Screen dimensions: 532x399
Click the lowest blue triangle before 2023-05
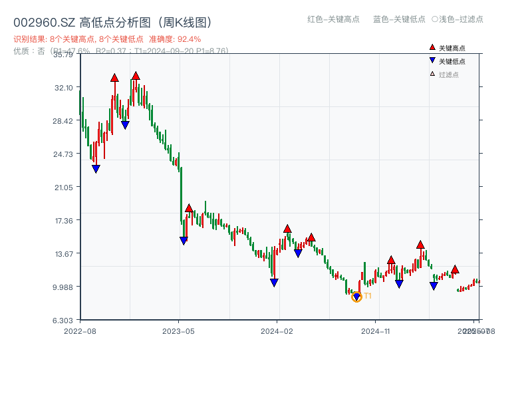click(96, 169)
